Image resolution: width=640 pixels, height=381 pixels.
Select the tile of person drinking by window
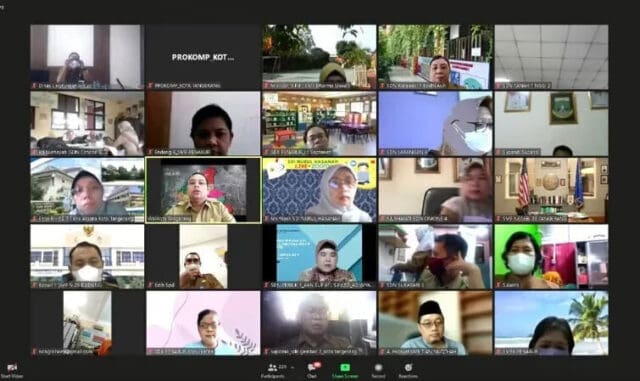[87, 57]
